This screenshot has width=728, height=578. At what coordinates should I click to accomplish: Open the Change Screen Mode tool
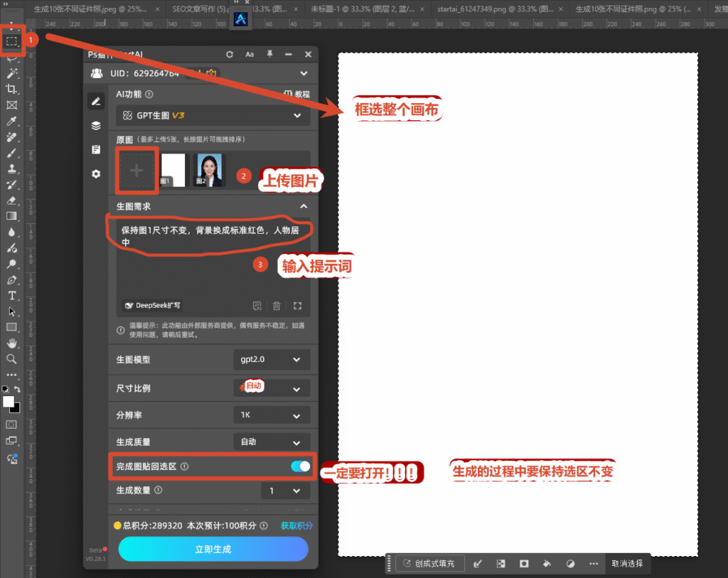(x=11, y=441)
